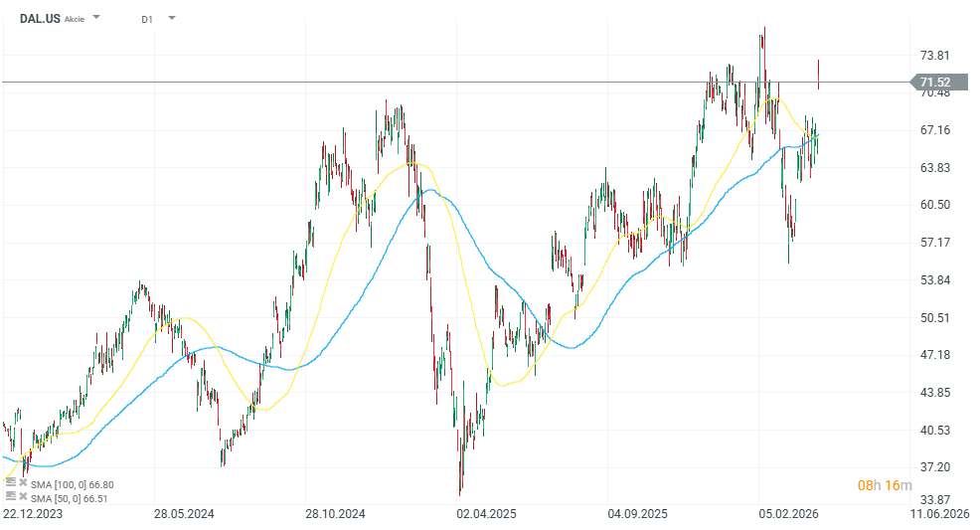Viewport: 980px width, 530px height.
Task: Click the 02.04.2025 date axis label
Action: pos(487,514)
